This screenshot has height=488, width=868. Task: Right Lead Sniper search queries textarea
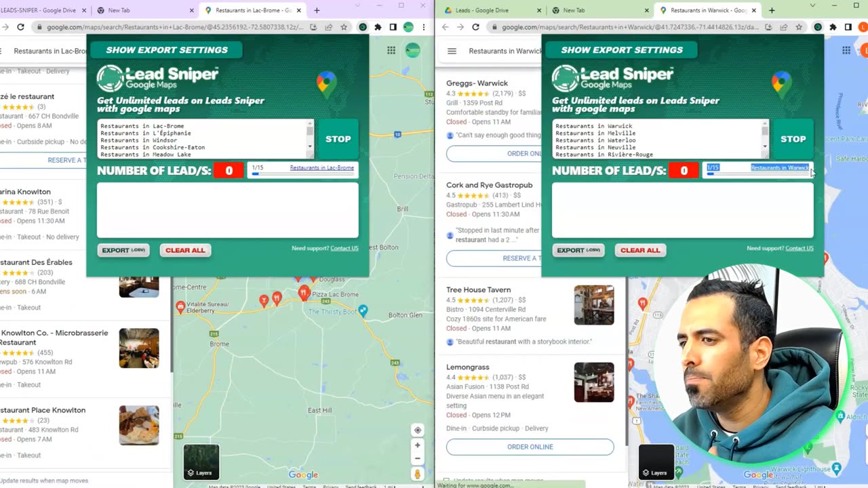pyautogui.click(x=661, y=139)
